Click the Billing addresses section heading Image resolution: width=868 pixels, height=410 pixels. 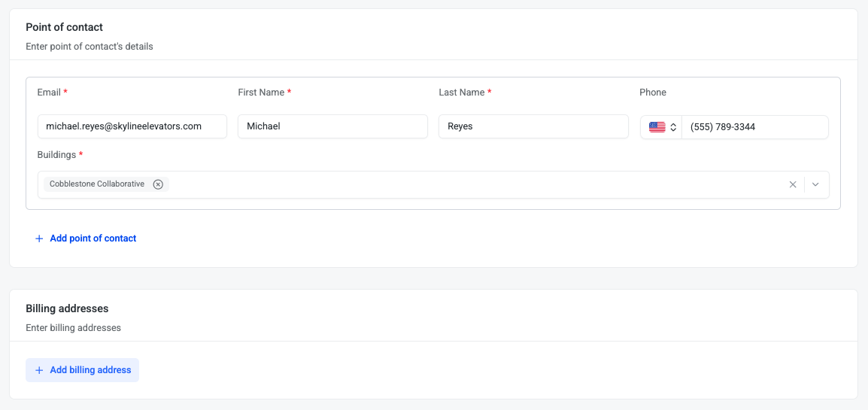click(x=67, y=308)
